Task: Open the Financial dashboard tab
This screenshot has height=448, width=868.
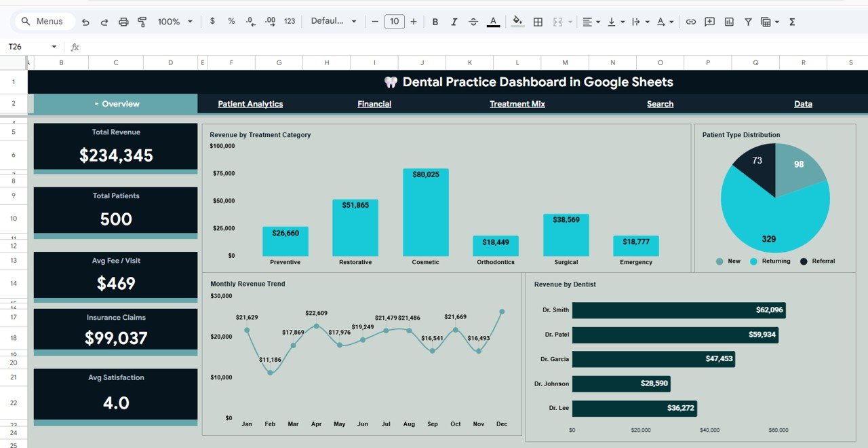Action: click(375, 104)
